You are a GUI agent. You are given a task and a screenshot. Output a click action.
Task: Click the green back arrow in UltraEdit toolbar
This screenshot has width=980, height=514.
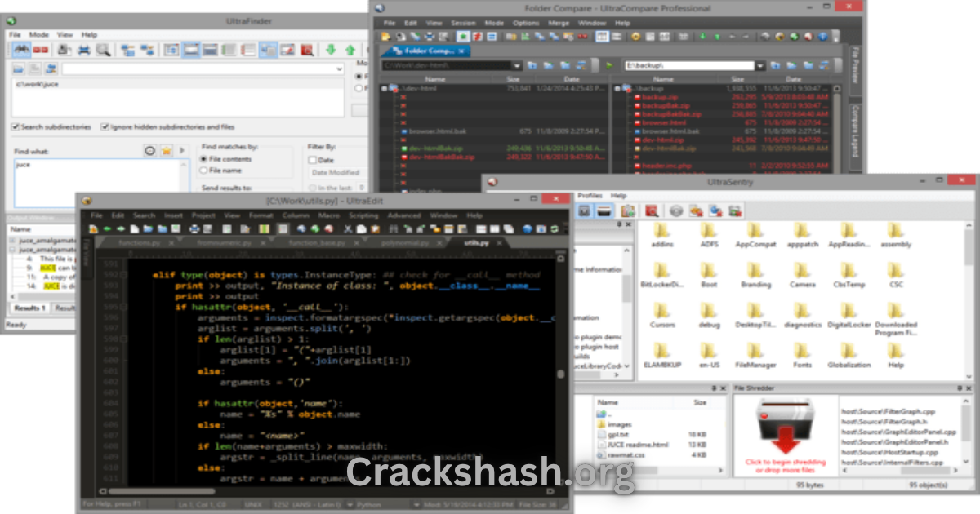point(107,229)
